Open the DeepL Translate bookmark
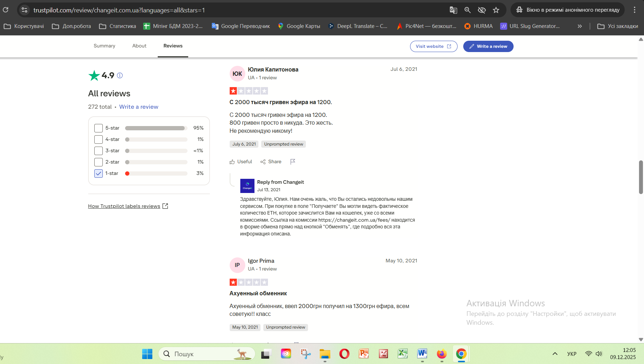644x364 pixels. point(358,26)
